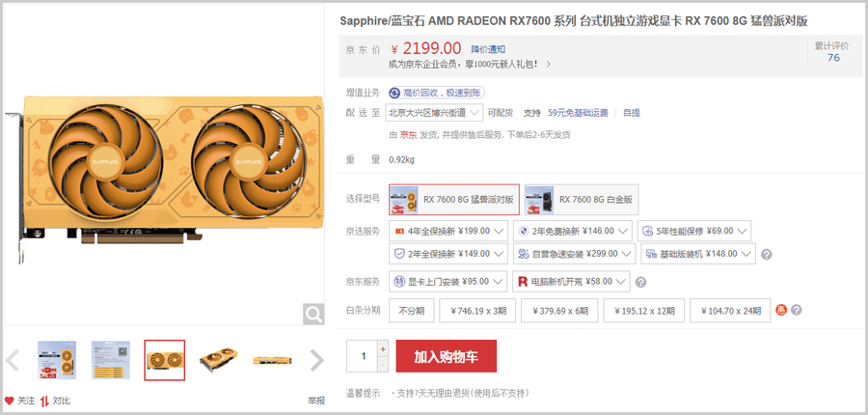Click the 对比 compare icon
Viewport: 868px width, 415px height.
click(x=44, y=401)
